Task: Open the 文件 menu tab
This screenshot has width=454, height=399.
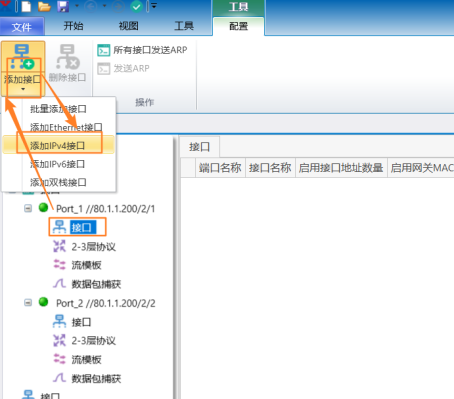Action: pyautogui.click(x=22, y=26)
